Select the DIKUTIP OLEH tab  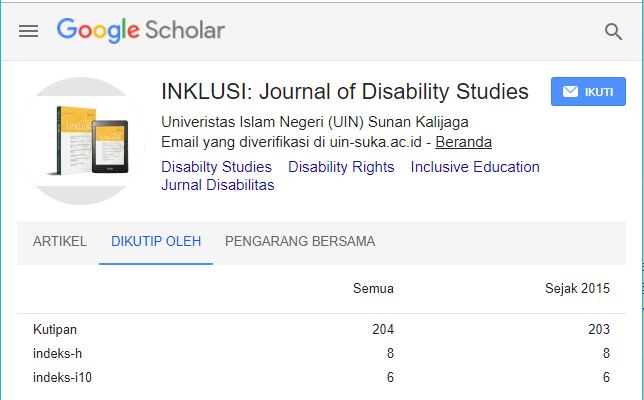(x=156, y=241)
